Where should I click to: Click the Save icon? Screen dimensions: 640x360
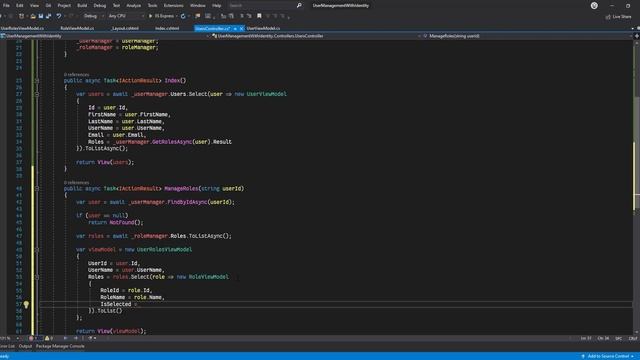click(41, 16)
